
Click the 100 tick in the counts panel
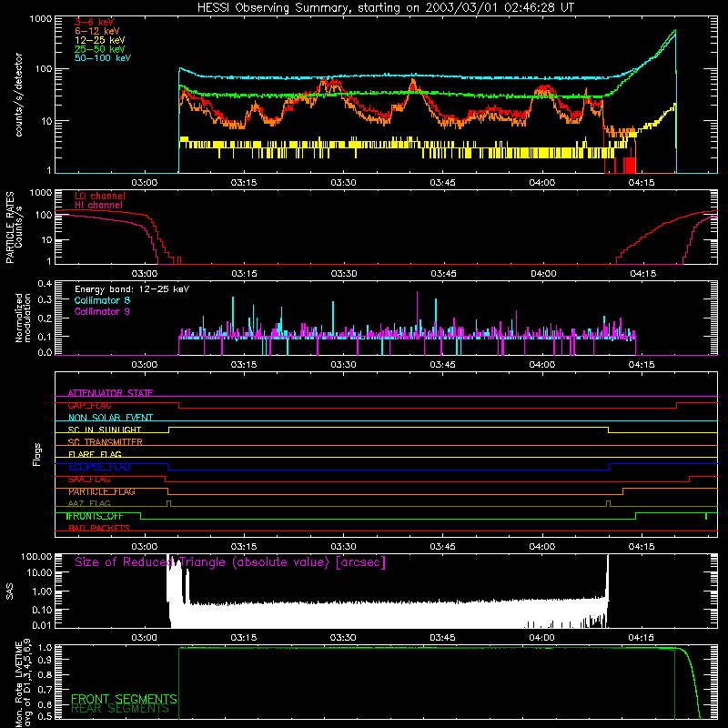click(43, 69)
